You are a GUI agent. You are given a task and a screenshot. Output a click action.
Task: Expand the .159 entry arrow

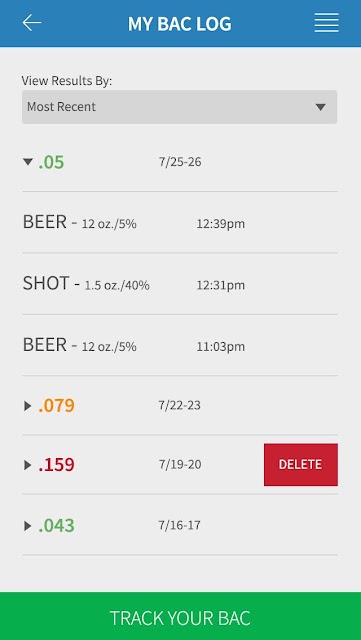tap(27, 464)
